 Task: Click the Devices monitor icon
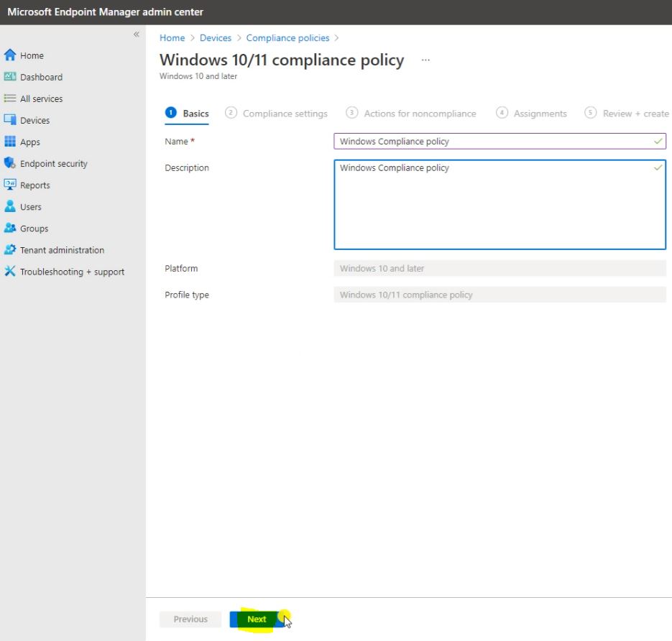coord(10,120)
